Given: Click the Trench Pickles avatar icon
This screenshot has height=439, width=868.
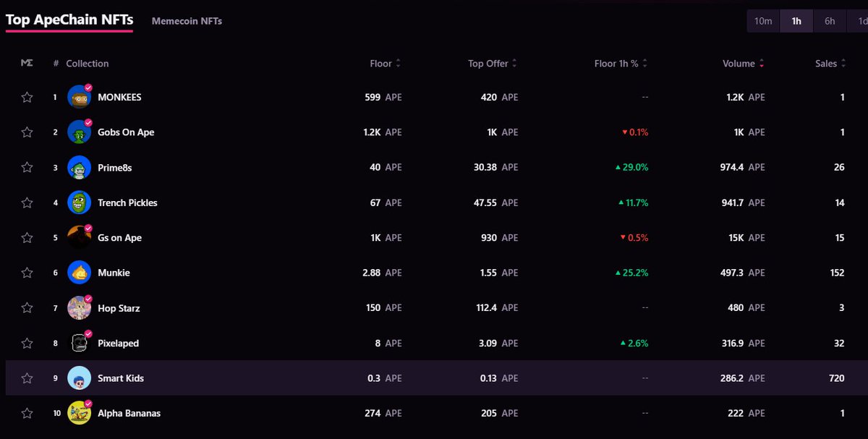Looking at the screenshot, I should pyautogui.click(x=79, y=203).
